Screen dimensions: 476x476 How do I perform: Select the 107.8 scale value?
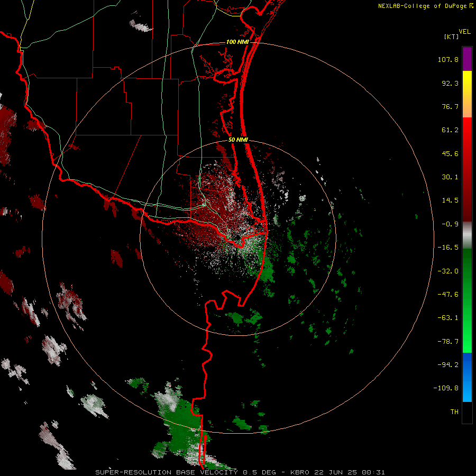tap(448, 59)
